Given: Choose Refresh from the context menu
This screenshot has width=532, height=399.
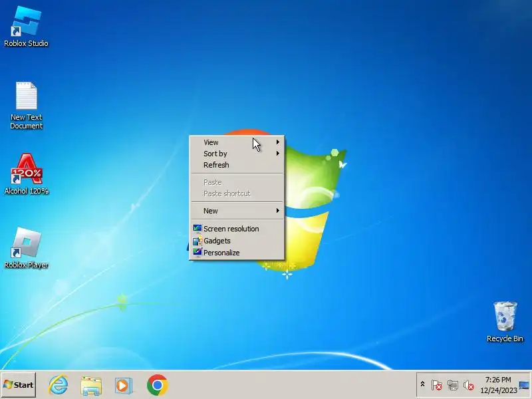Looking at the screenshot, I should pyautogui.click(x=237, y=165).
